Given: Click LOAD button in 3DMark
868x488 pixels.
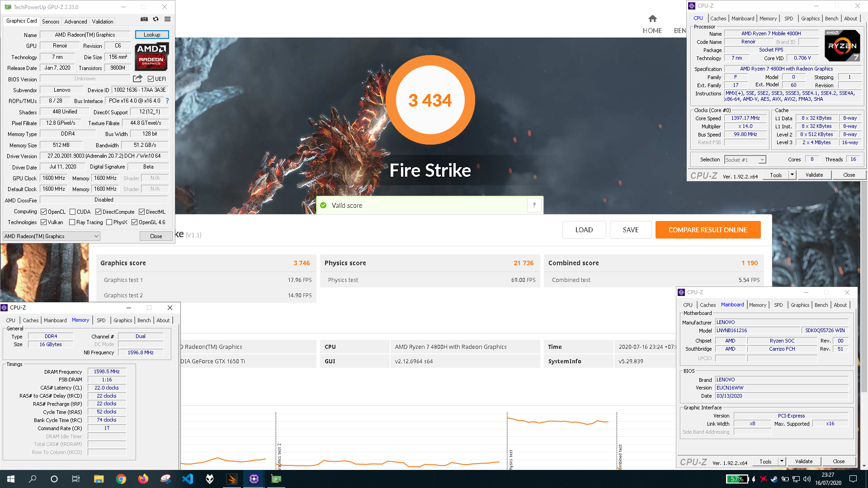Looking at the screenshot, I should point(584,230).
